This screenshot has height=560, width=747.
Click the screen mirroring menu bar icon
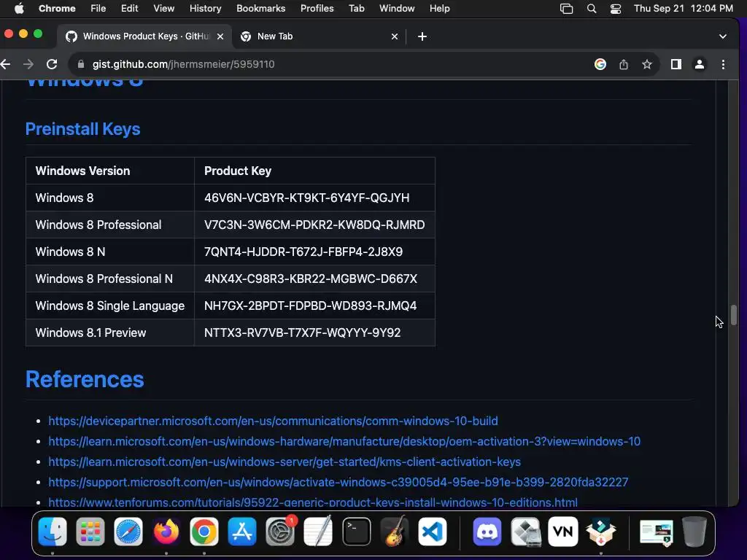[x=566, y=9]
